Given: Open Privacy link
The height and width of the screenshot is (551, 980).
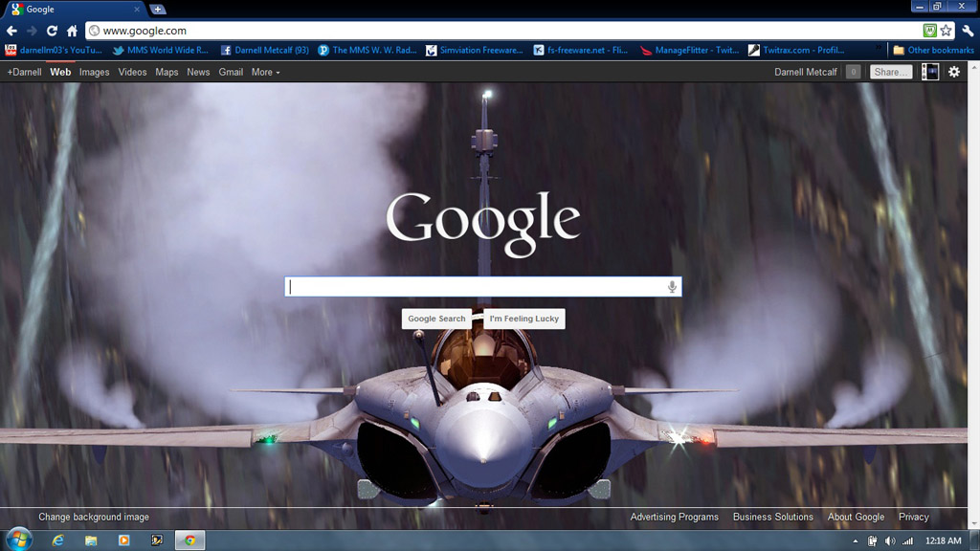Looking at the screenshot, I should pyautogui.click(x=914, y=517).
